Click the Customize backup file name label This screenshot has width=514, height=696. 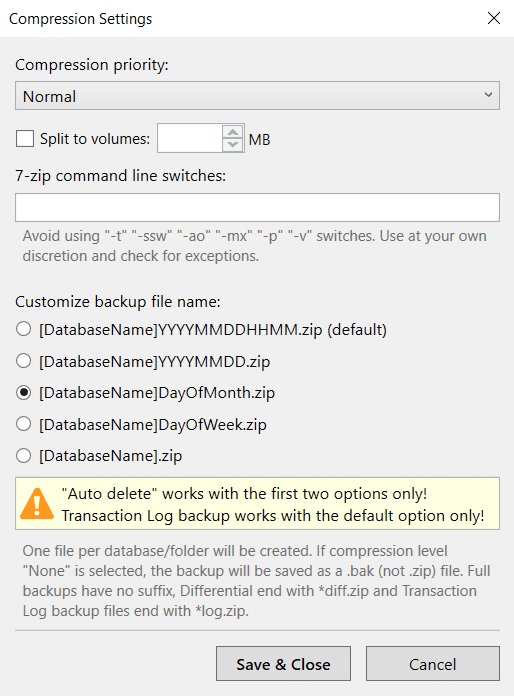pyautogui.click(x=118, y=302)
